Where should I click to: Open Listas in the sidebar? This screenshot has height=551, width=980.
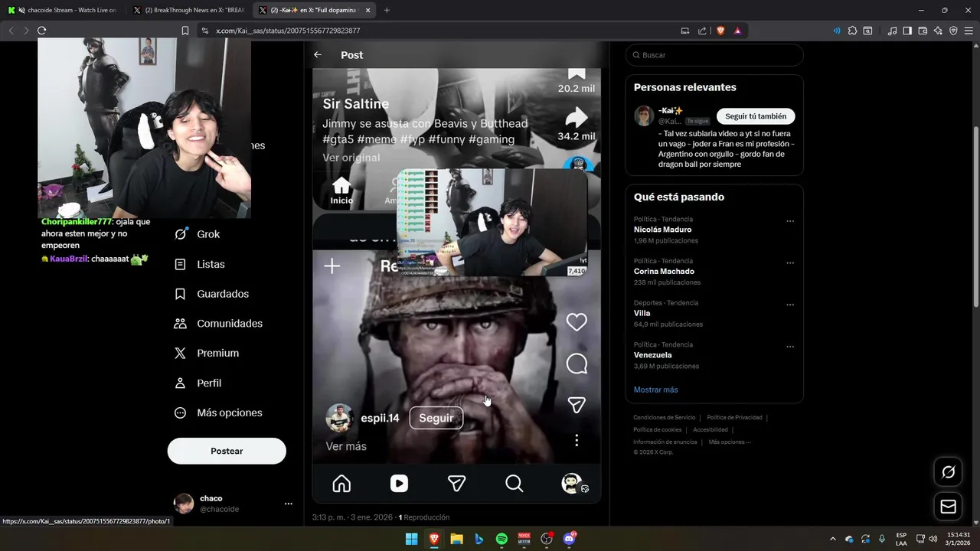pos(200,264)
